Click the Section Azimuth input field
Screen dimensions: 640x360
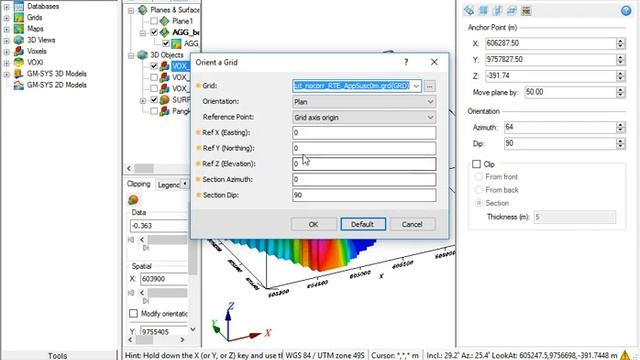364,180
